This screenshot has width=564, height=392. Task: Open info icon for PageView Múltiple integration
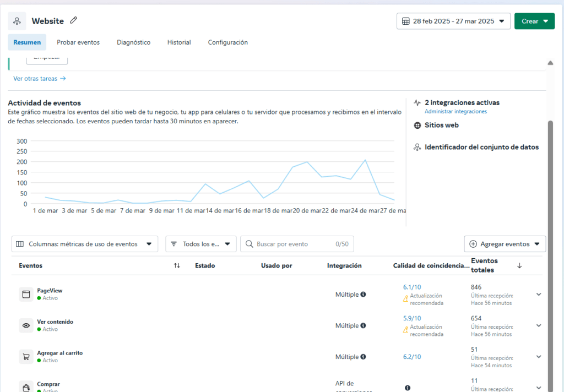(x=364, y=294)
